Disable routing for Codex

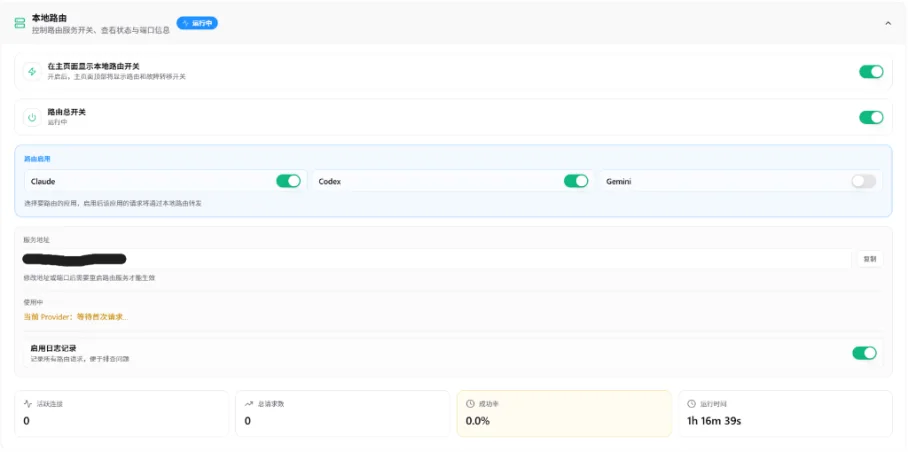click(576, 181)
